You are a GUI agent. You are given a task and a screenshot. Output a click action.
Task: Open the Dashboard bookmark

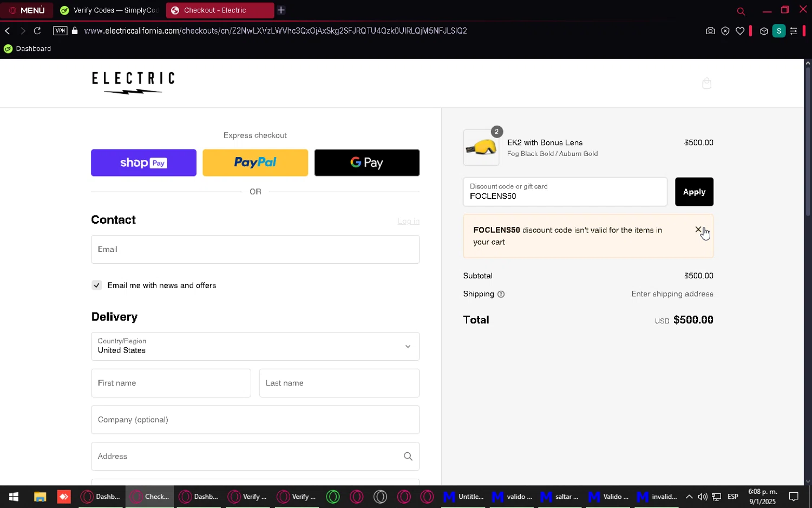pyautogui.click(x=28, y=49)
